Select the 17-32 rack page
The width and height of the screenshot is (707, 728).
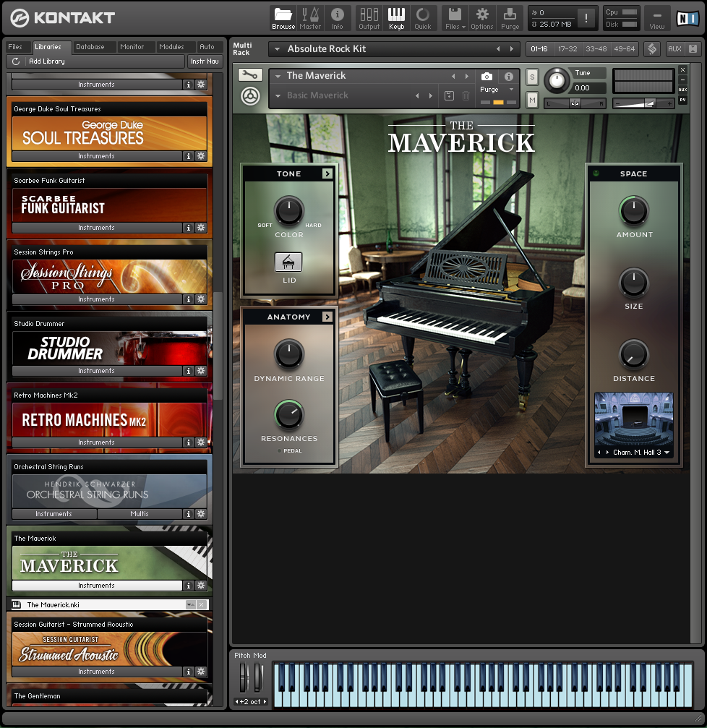click(567, 48)
